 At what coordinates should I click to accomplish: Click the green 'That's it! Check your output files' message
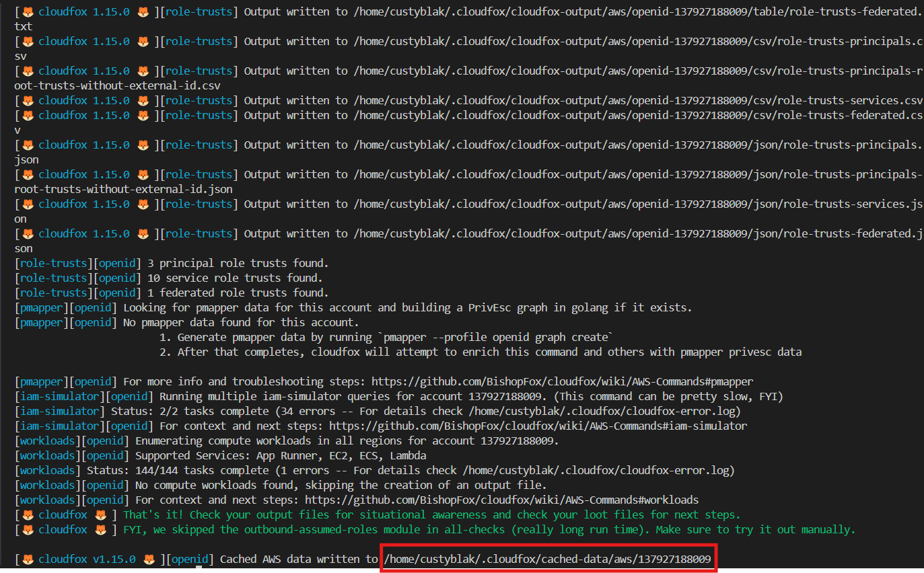point(431,514)
